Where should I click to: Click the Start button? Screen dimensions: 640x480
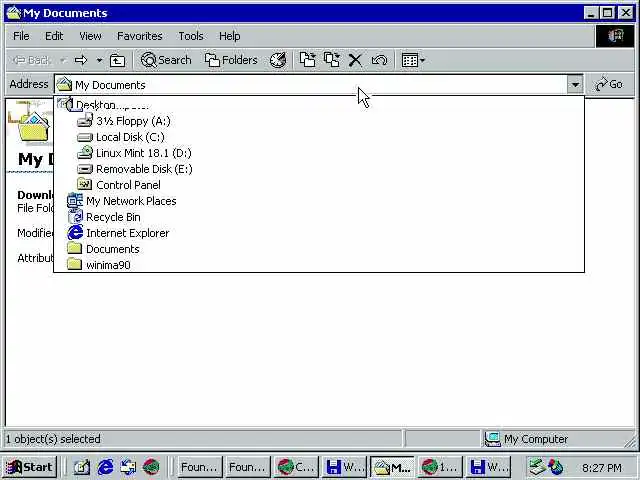pyautogui.click(x=29, y=467)
